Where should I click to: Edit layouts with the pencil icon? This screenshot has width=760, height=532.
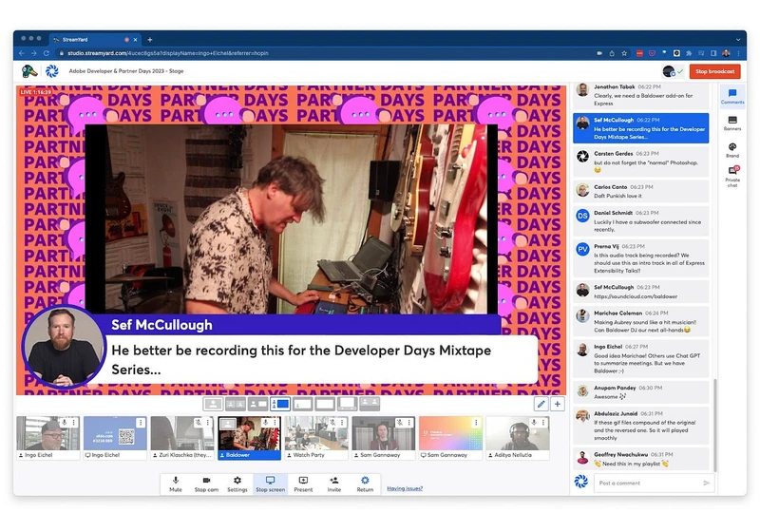click(x=541, y=404)
